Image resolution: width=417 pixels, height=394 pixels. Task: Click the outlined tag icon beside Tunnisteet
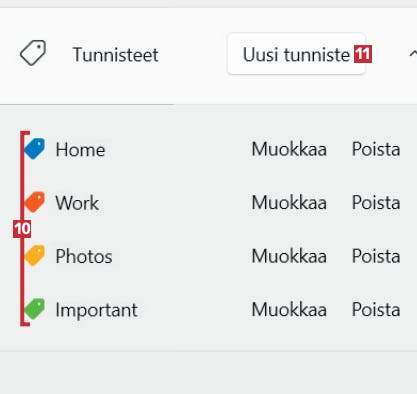pos(33,53)
